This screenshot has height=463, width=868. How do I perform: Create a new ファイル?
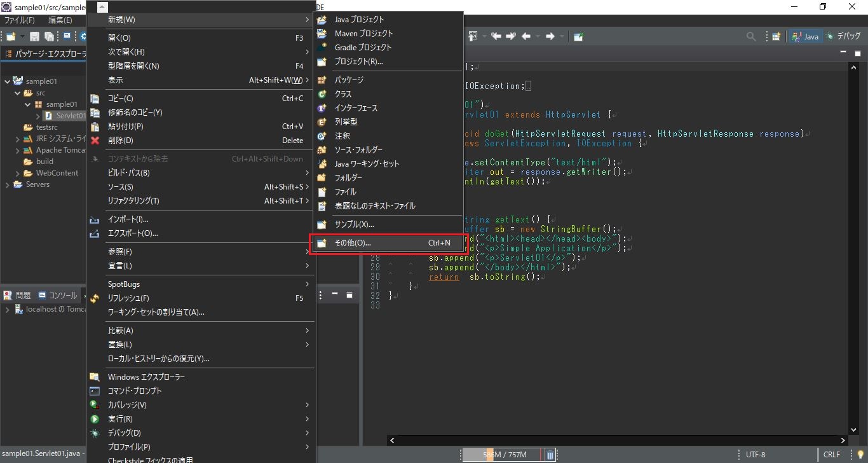(x=390, y=192)
